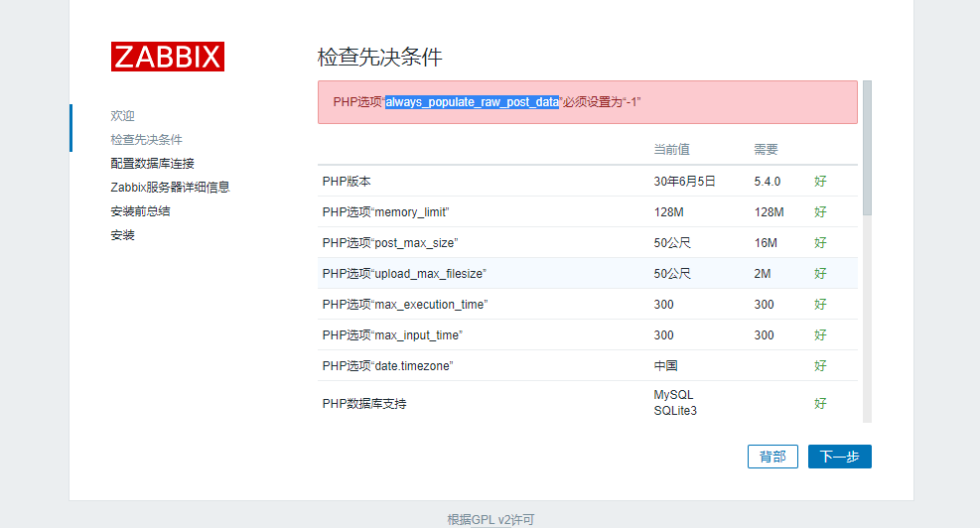This screenshot has width=980, height=528.
Task: Click the 背部 back button
Action: tap(772, 457)
